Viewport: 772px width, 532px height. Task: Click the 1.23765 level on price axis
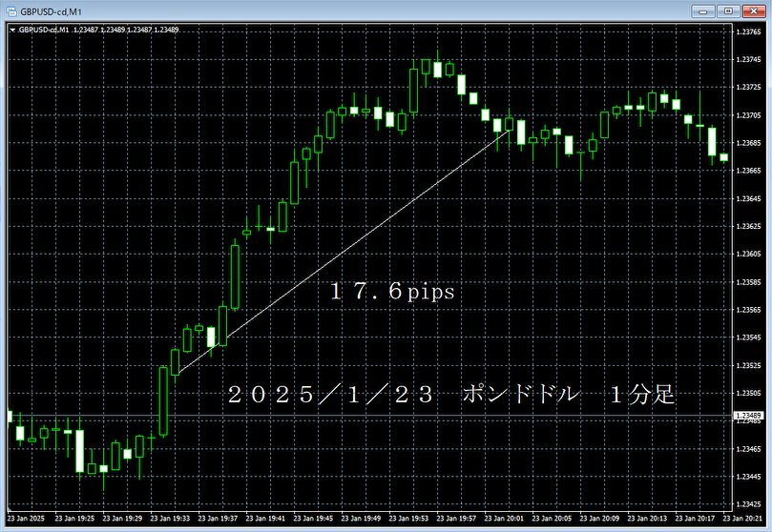(x=749, y=31)
